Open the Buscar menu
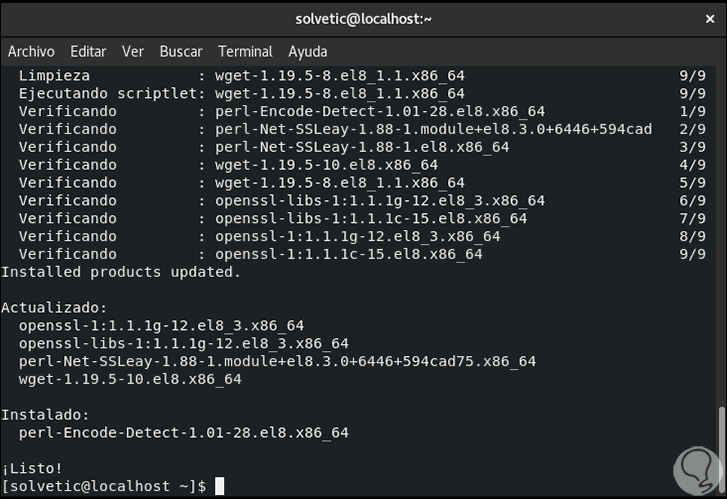The height and width of the screenshot is (499, 727). pos(181,51)
